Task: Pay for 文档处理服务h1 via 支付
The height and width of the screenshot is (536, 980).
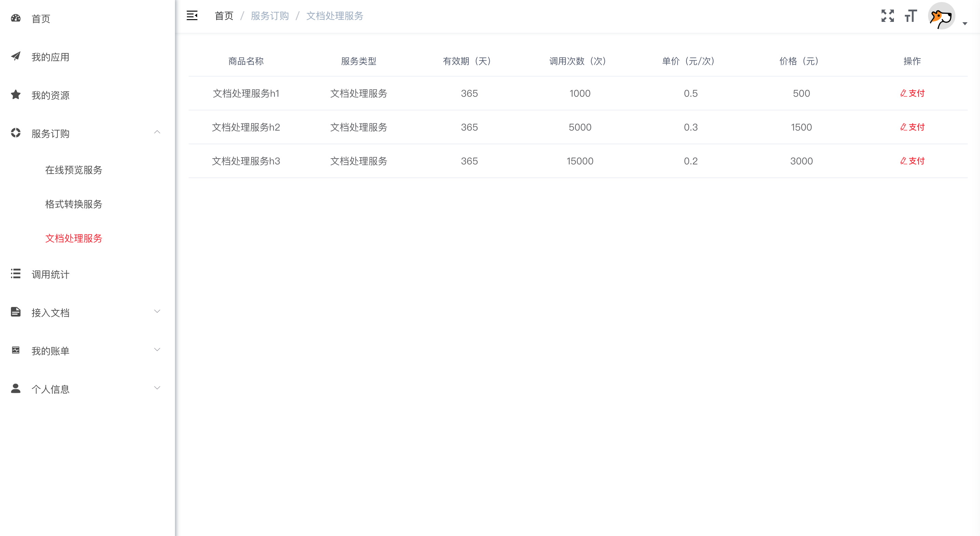Action: (x=912, y=93)
